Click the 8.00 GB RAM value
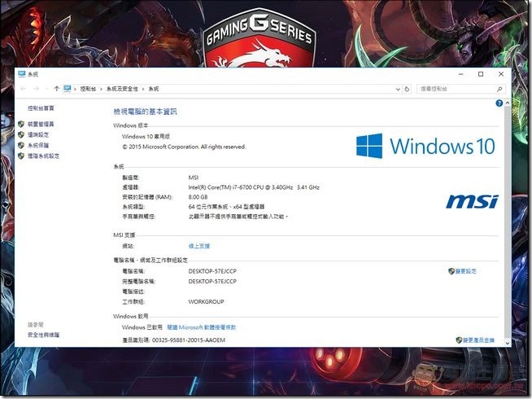Image resolution: width=532 pixels, height=399 pixels. (x=198, y=197)
